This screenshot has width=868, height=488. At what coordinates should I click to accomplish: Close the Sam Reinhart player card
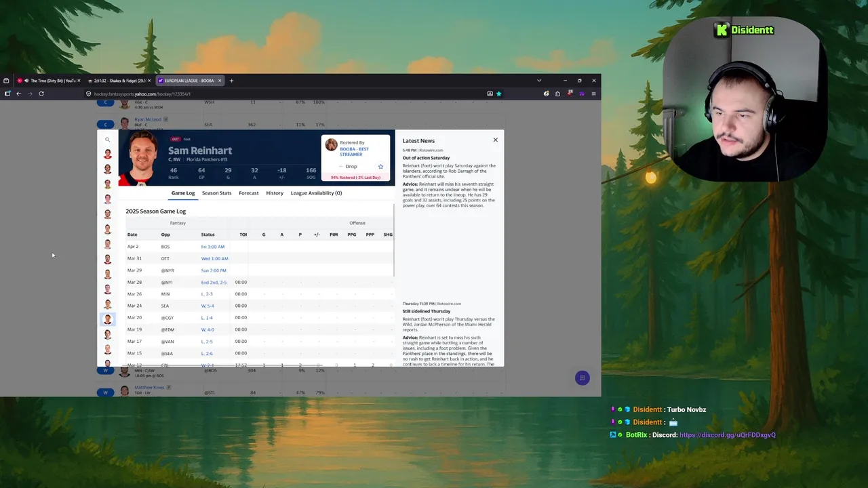pos(495,140)
